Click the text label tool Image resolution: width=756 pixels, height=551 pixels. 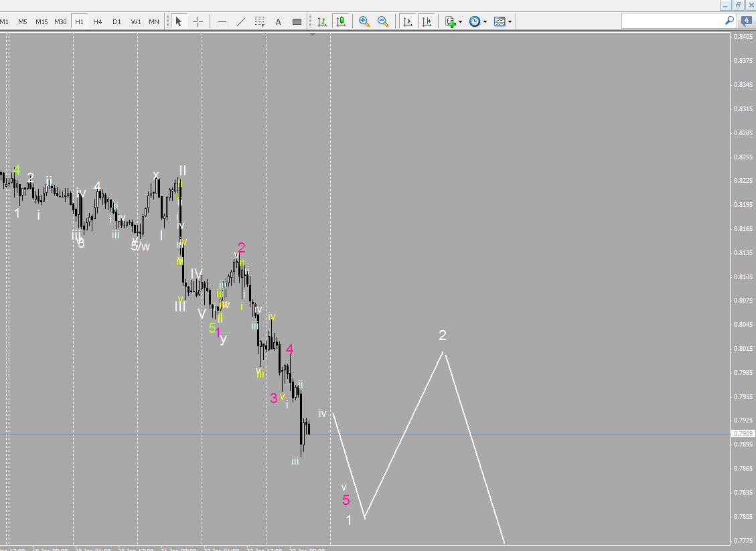click(297, 21)
